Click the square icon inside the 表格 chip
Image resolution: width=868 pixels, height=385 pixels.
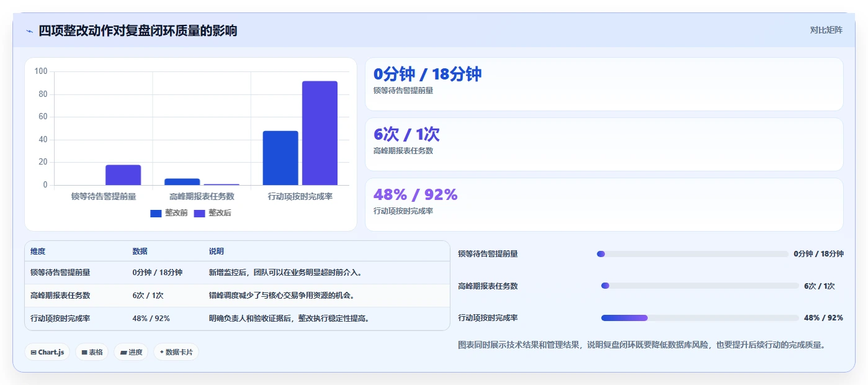[x=84, y=352]
